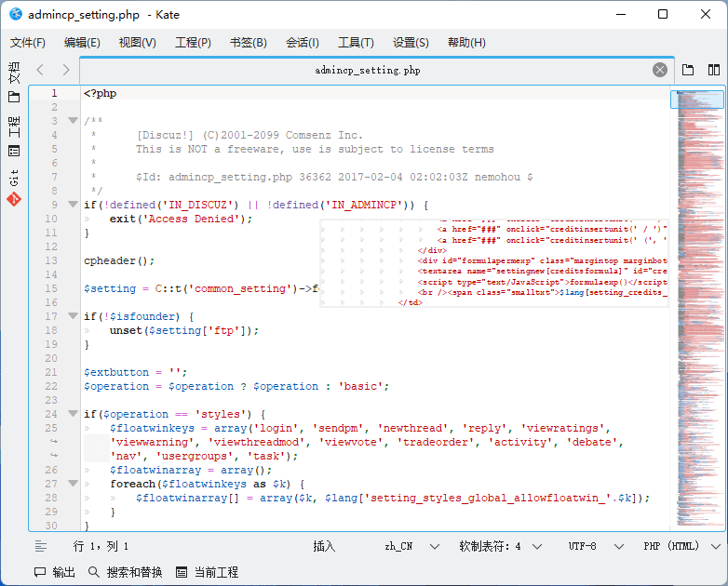Click the 行 1, 列 1 cursor position button
This screenshot has width=728, height=586.
point(101,546)
